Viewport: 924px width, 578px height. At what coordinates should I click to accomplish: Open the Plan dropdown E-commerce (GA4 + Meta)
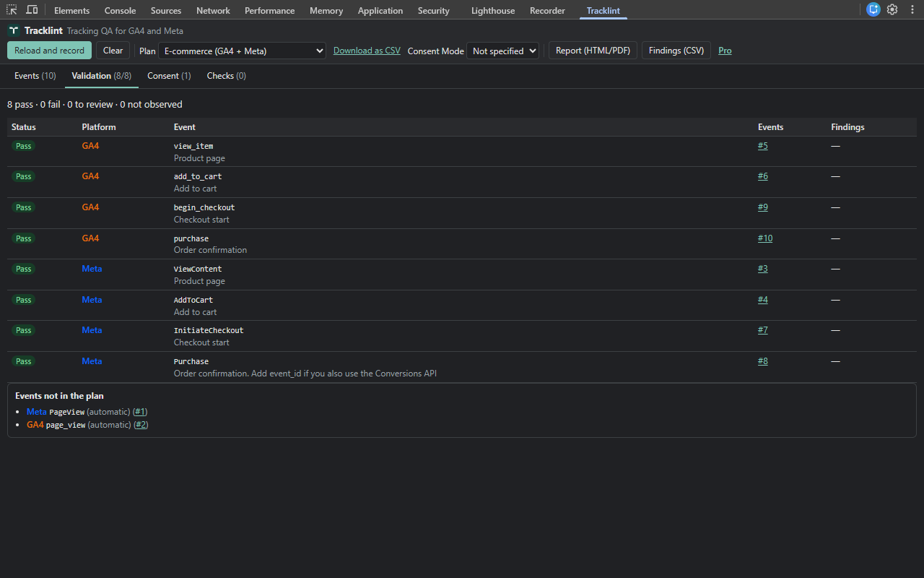pos(243,51)
